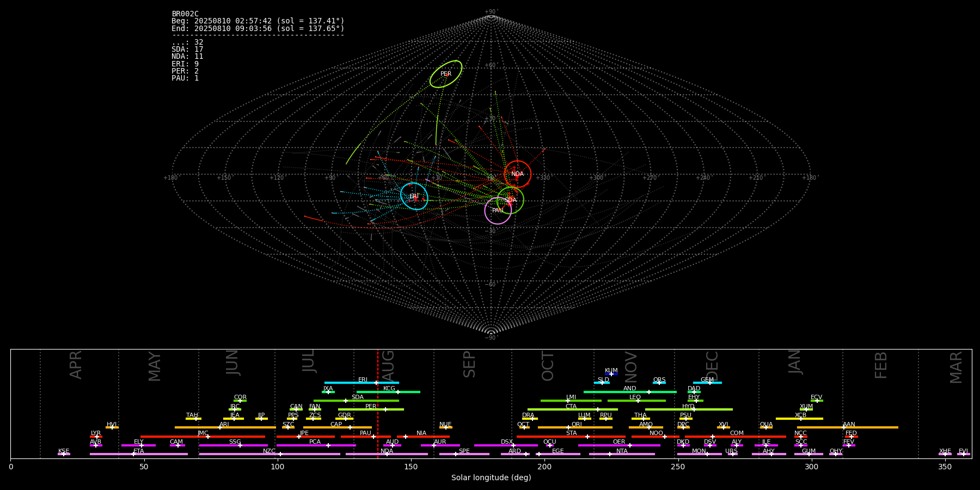
Task: Click the XHE shower label in timeline
Action: [x=945, y=451]
